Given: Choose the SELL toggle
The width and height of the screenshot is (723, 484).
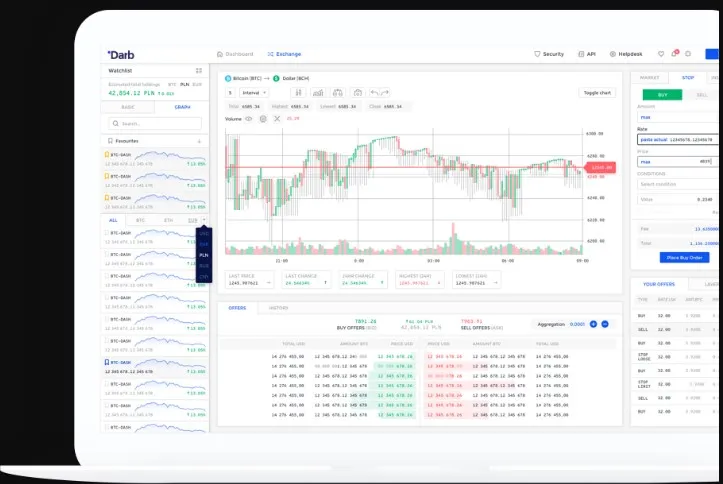Looking at the screenshot, I should click(x=702, y=95).
